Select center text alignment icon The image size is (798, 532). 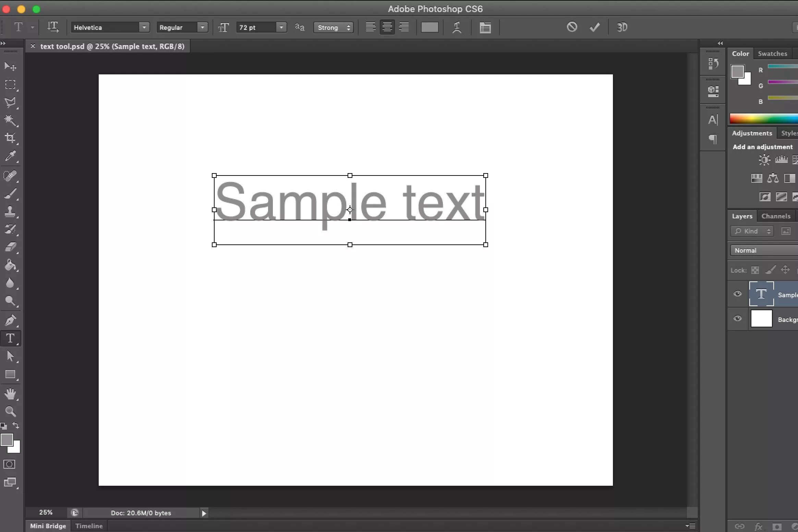coord(387,27)
